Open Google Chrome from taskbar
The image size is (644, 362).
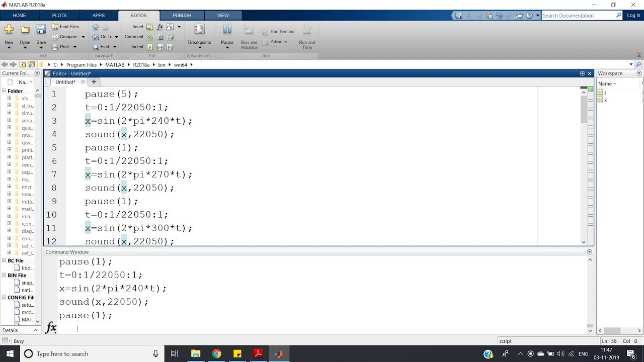click(x=216, y=354)
